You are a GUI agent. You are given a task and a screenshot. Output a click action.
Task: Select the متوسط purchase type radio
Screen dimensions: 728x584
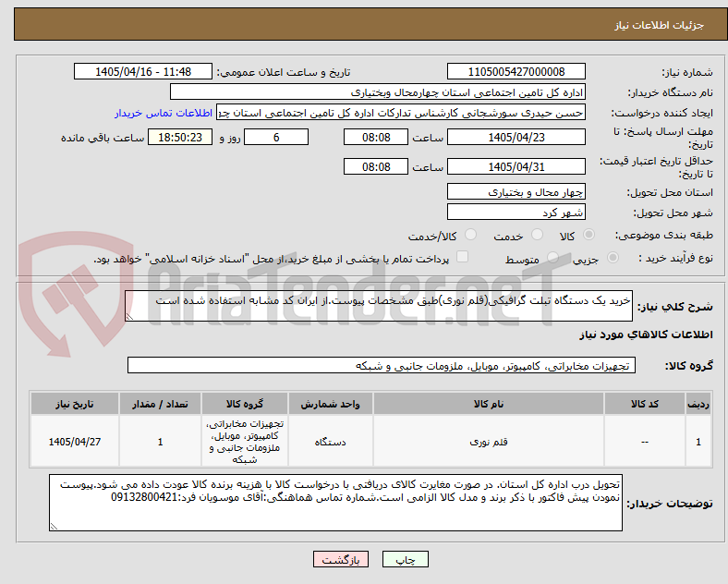[x=552, y=258]
